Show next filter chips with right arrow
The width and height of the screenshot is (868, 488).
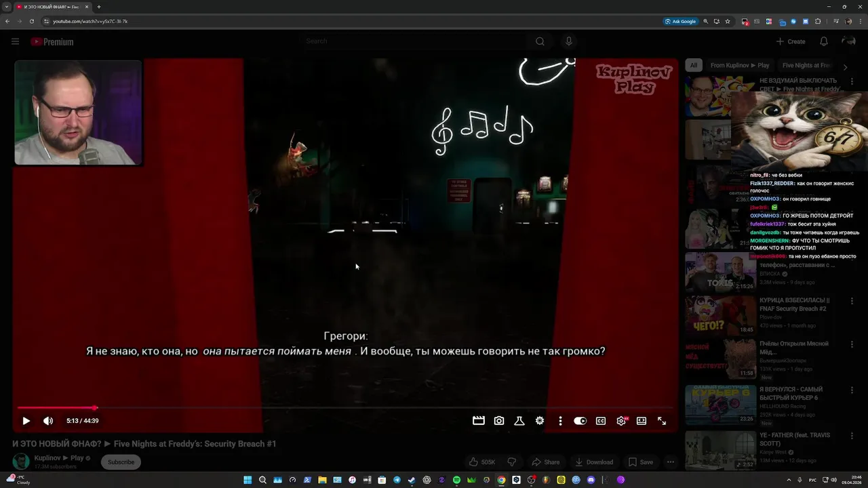point(845,66)
